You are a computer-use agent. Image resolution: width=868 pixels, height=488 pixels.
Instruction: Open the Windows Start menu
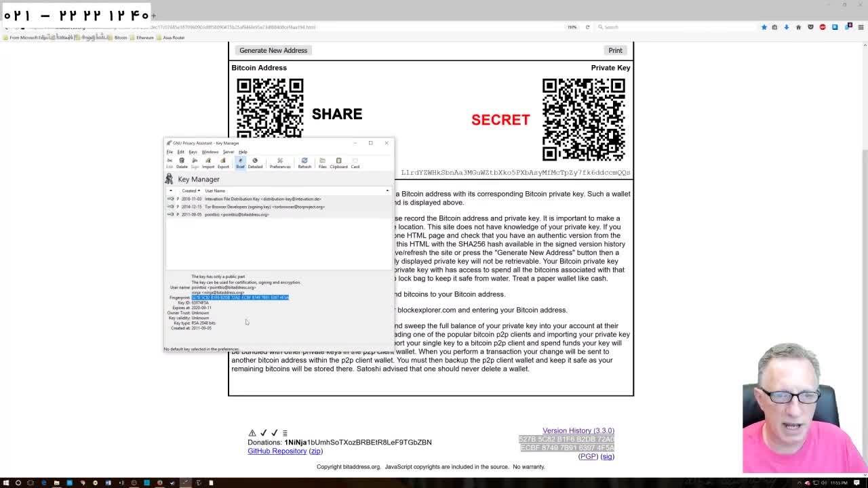pos(6,483)
